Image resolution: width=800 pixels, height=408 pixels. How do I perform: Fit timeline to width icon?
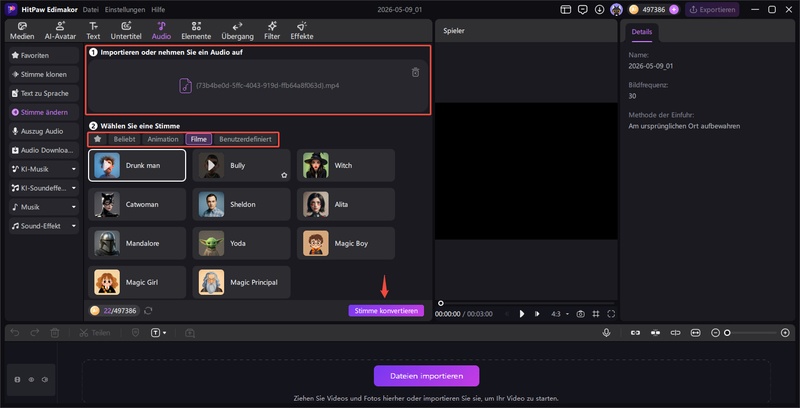[x=695, y=333]
